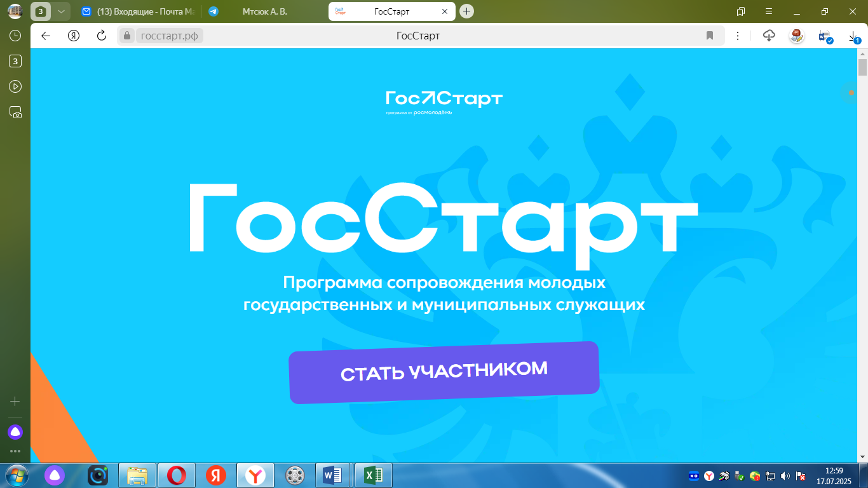Open the sidebar screenshot camera icon
This screenshot has width=868, height=488.
(x=15, y=112)
